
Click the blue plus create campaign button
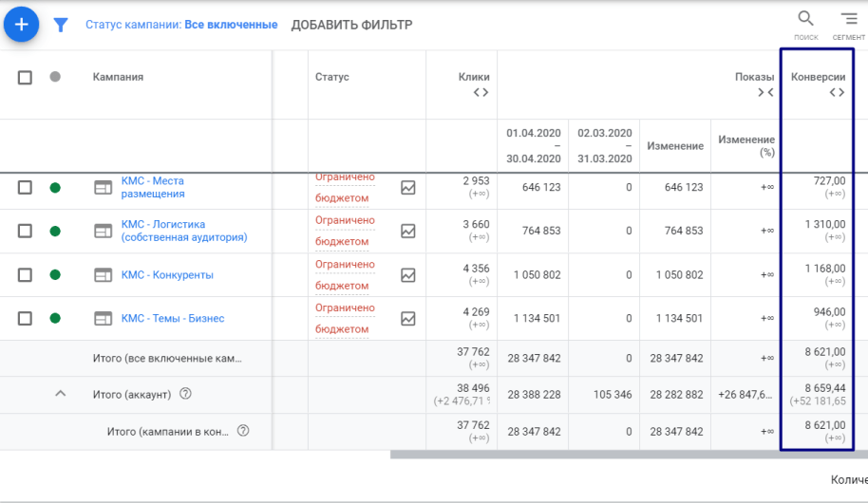(21, 25)
